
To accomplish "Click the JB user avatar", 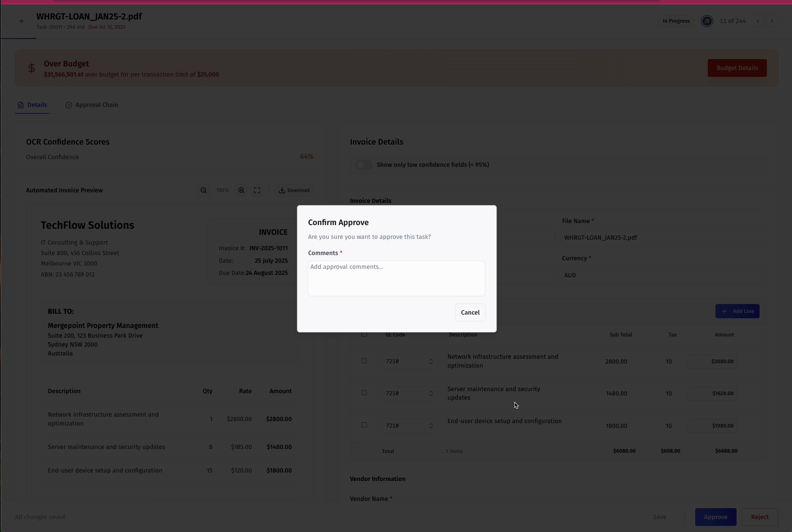I will 707,21.
